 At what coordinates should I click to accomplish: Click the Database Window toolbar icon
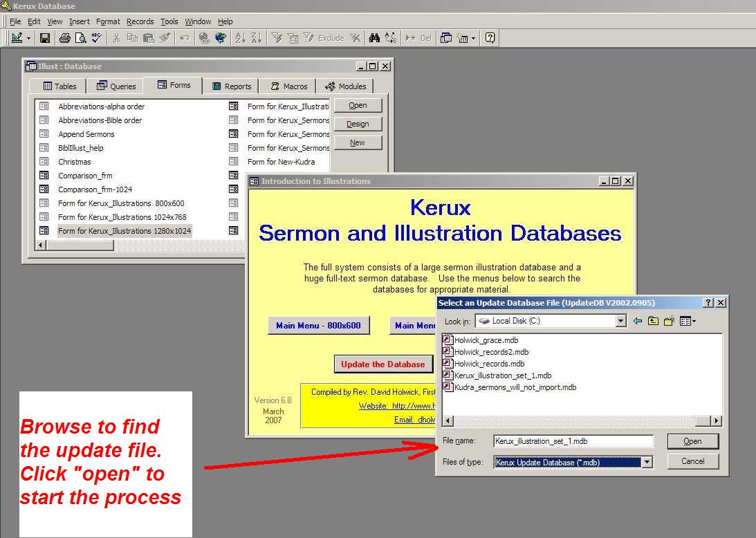(x=446, y=38)
